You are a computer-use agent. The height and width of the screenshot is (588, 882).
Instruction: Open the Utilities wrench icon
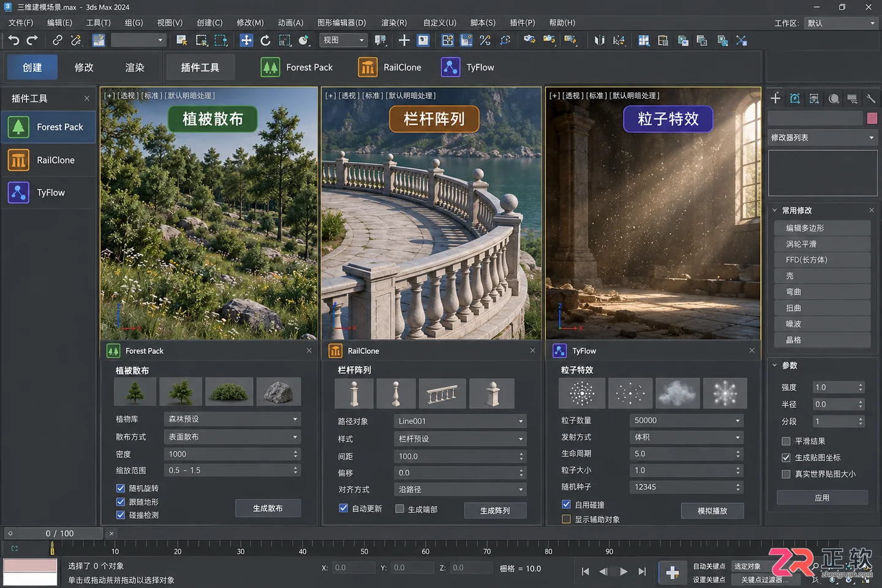(871, 98)
